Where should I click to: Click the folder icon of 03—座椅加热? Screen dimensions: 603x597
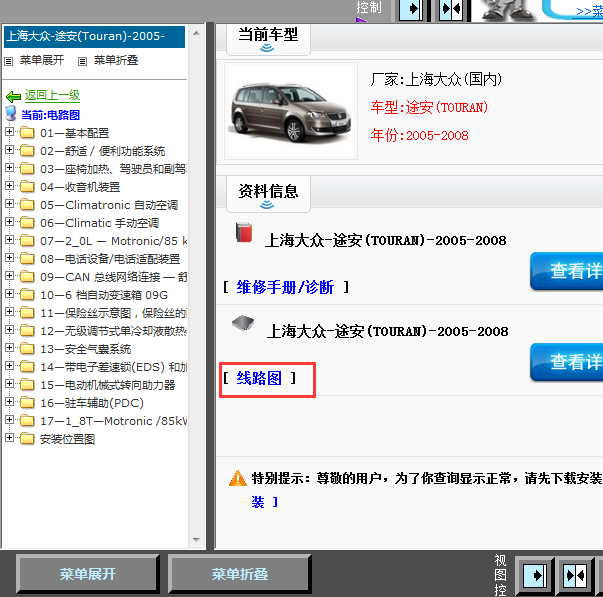(x=27, y=168)
